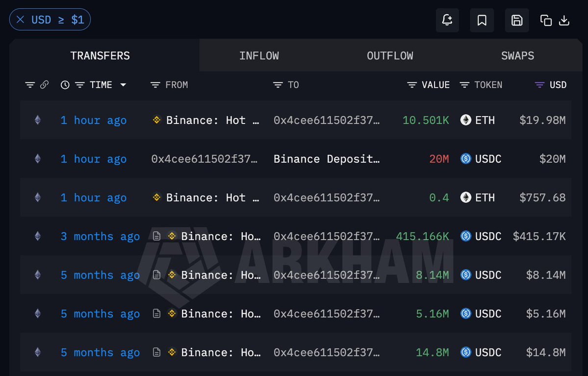Open the VALUE column filter
This screenshot has height=376, width=588.
(412, 85)
